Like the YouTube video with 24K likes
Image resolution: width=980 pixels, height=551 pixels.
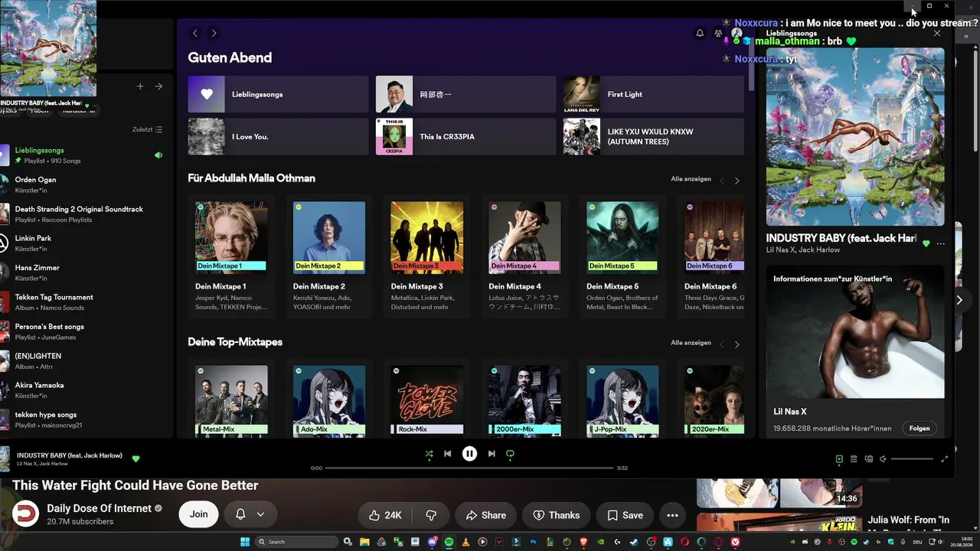[385, 515]
